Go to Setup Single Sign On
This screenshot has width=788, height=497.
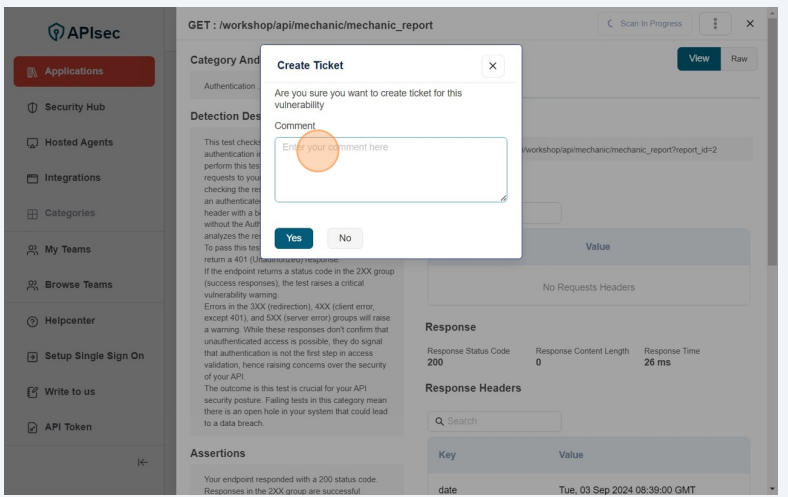[93, 356]
